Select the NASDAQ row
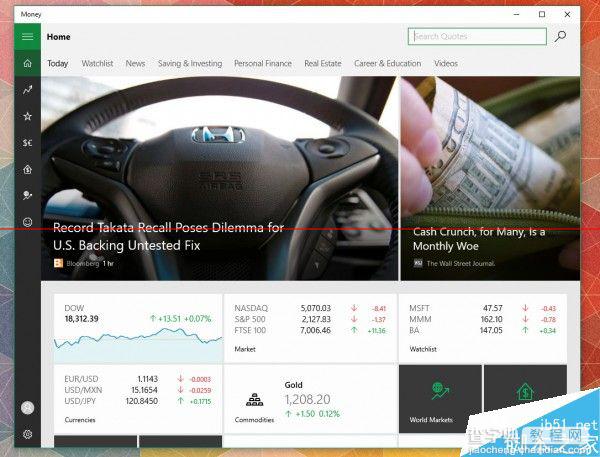The height and width of the screenshot is (457, 600). (310, 308)
